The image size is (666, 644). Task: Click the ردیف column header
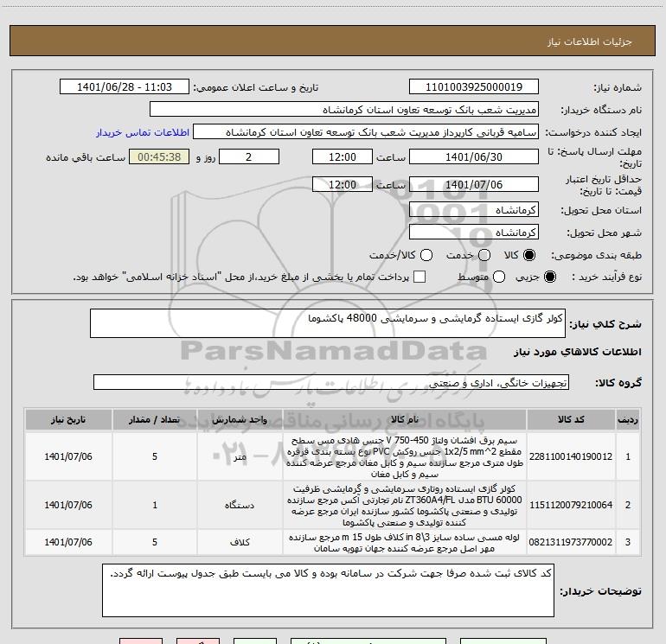tap(628, 419)
